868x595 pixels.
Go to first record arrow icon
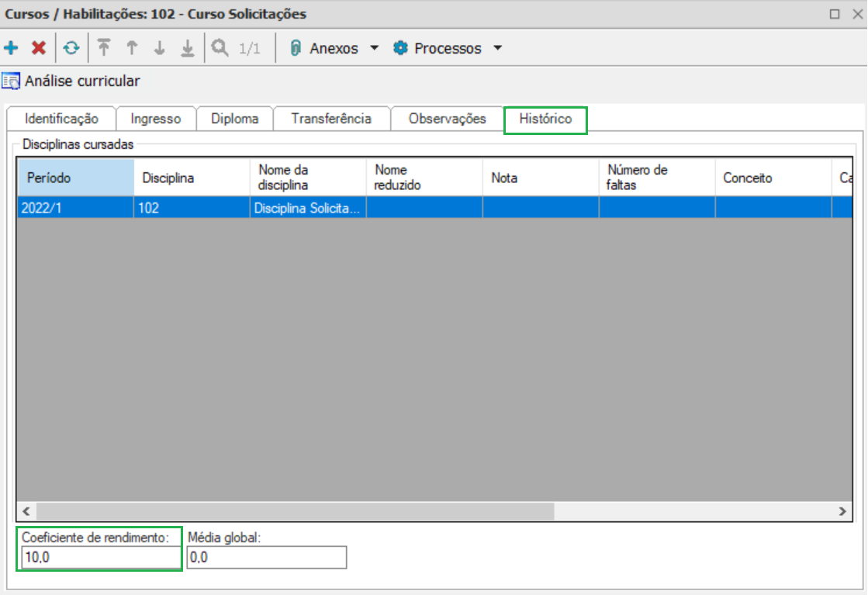104,48
